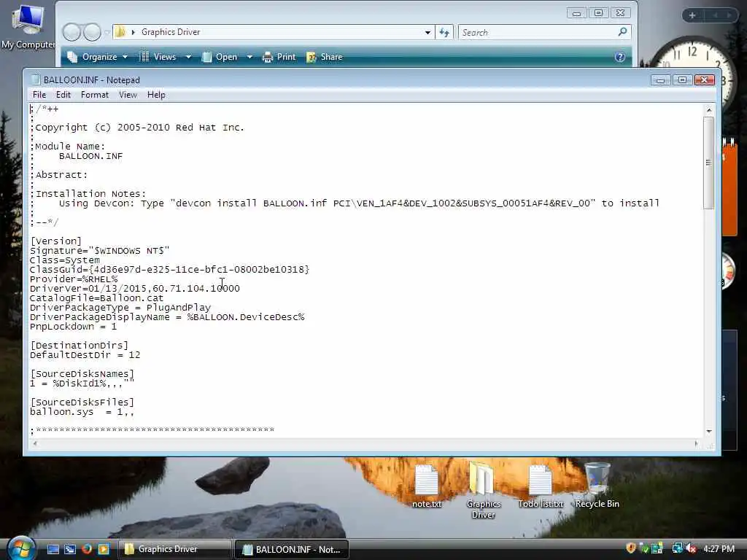
Task: Open the View menu in Notepad
Action: pos(128,95)
